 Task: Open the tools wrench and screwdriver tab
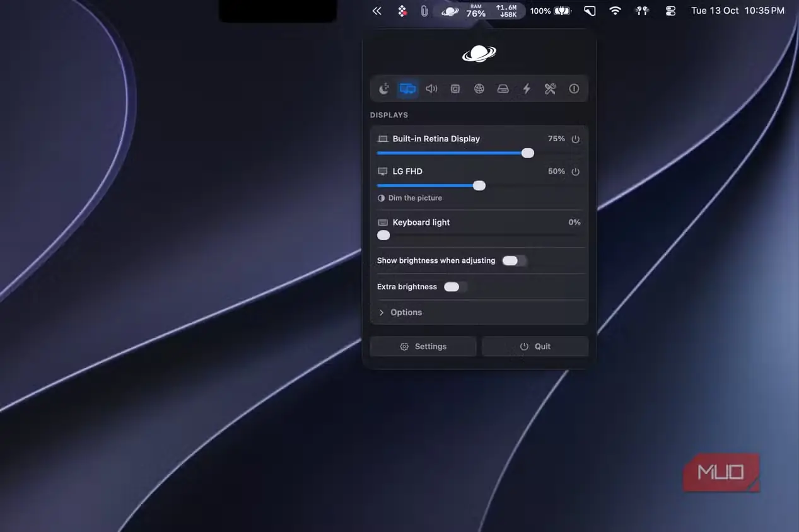550,89
